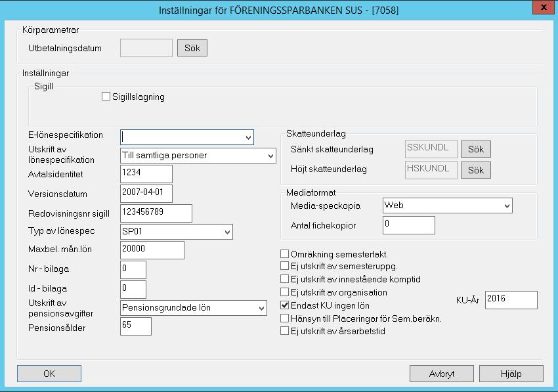Viewport: 558px width, 392px height.
Task: Confirm settings with OK button
Action: [49, 374]
